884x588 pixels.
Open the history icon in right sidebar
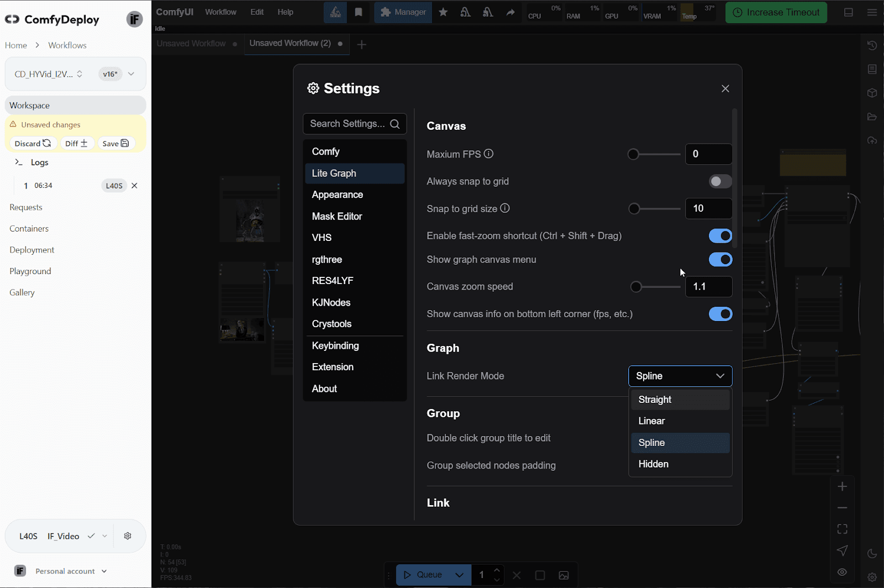pyautogui.click(x=872, y=46)
